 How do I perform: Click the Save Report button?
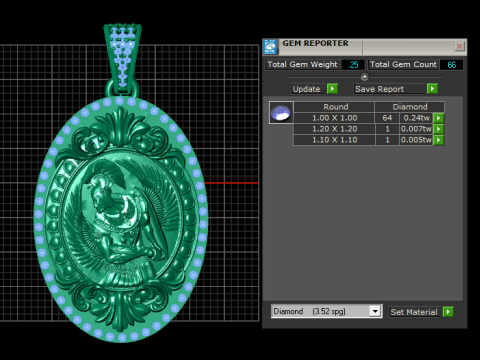(389, 89)
